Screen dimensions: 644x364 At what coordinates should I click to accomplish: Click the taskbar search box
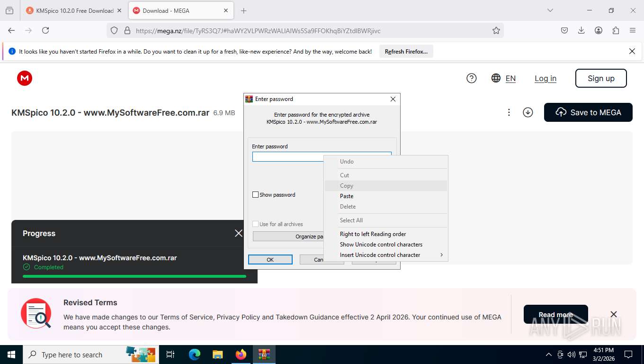click(x=91, y=355)
